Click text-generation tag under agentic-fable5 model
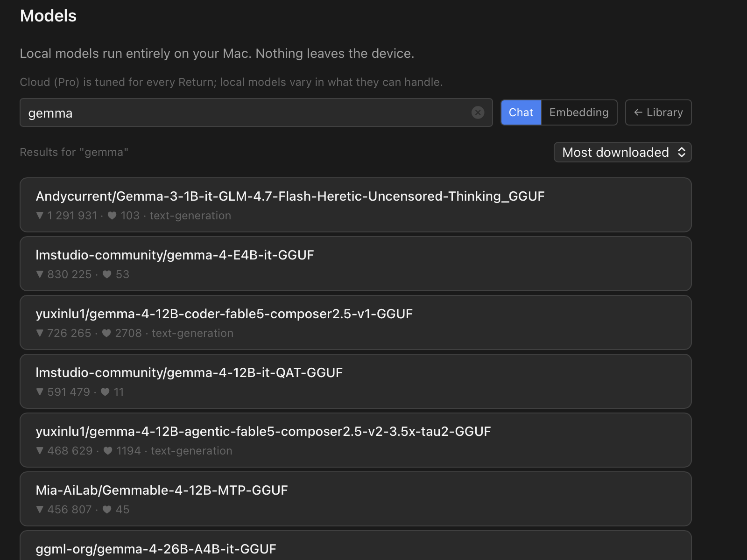The height and width of the screenshot is (560, 747). click(x=191, y=451)
